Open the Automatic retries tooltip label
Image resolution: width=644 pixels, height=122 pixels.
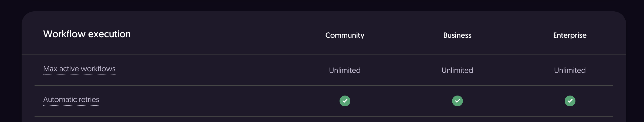pyautogui.click(x=71, y=100)
